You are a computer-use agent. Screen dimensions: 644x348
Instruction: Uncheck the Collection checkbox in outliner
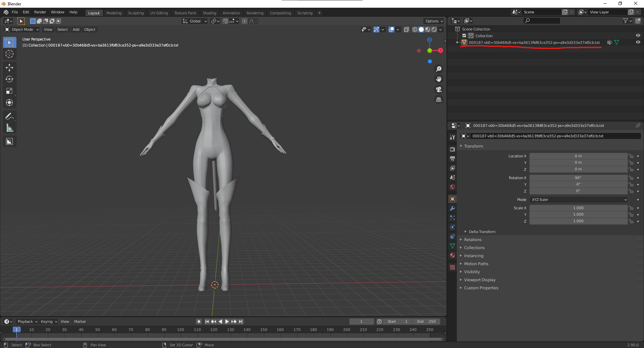(x=464, y=36)
